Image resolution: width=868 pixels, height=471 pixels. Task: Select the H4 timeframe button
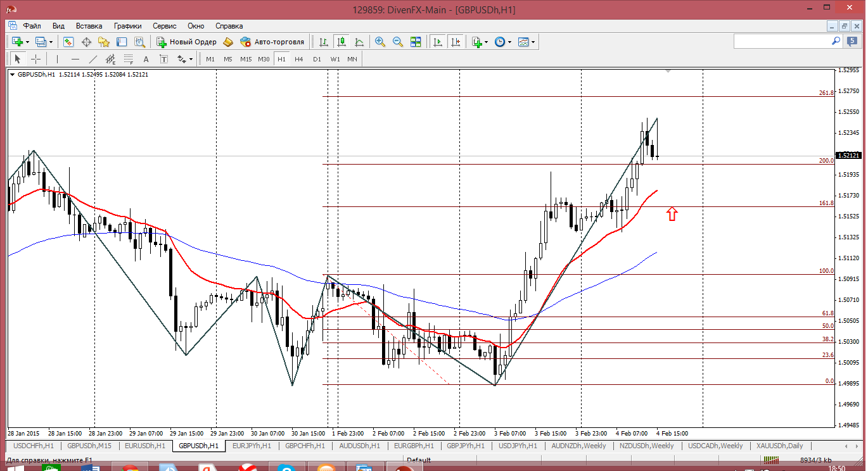point(299,59)
